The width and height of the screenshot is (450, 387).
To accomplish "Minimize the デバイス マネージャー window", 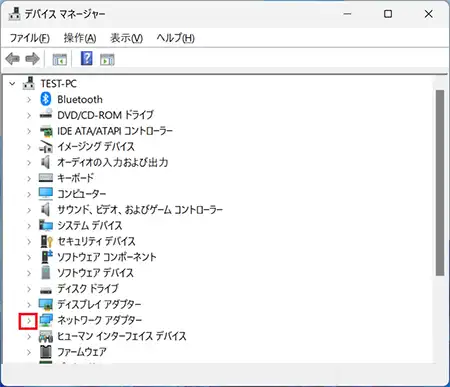I will 347,14.
